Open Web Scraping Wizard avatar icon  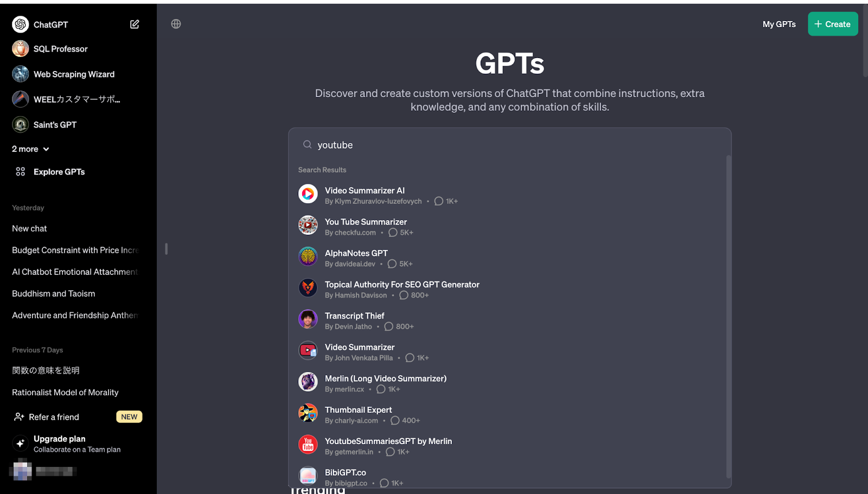pos(21,74)
